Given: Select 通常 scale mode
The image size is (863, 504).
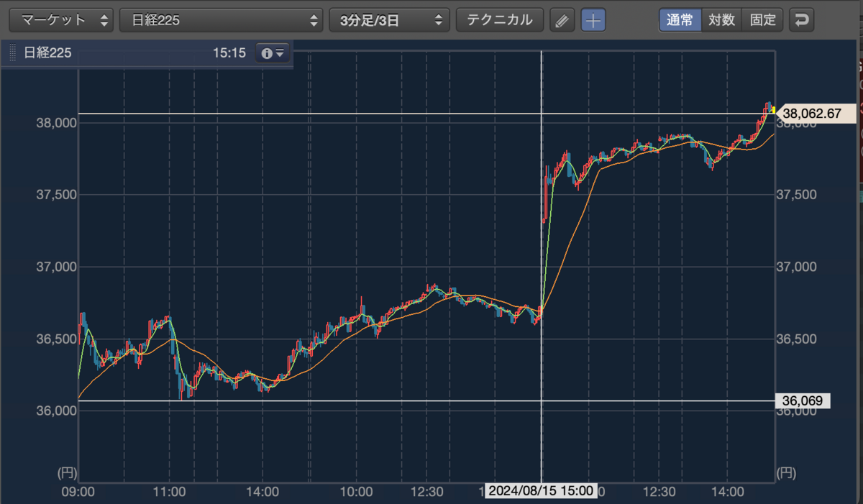Looking at the screenshot, I should tap(680, 20).
